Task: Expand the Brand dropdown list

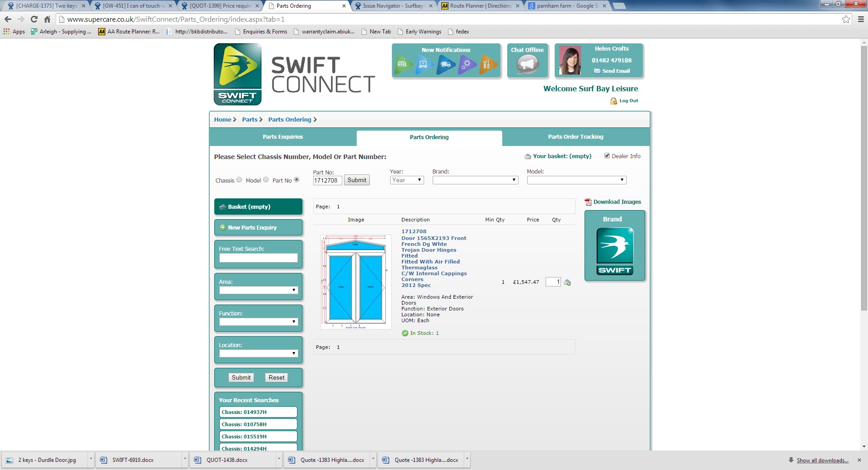Action: point(475,180)
